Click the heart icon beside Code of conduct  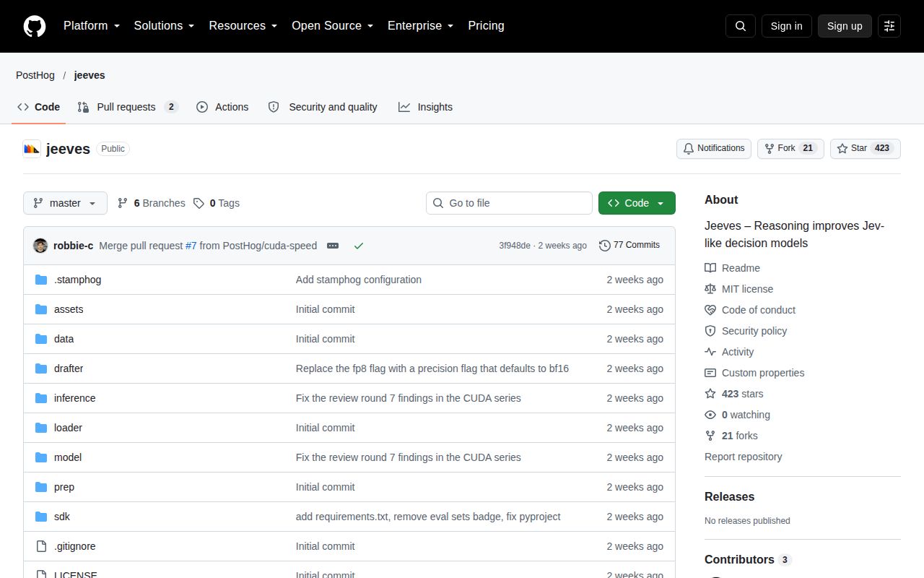[710, 310]
